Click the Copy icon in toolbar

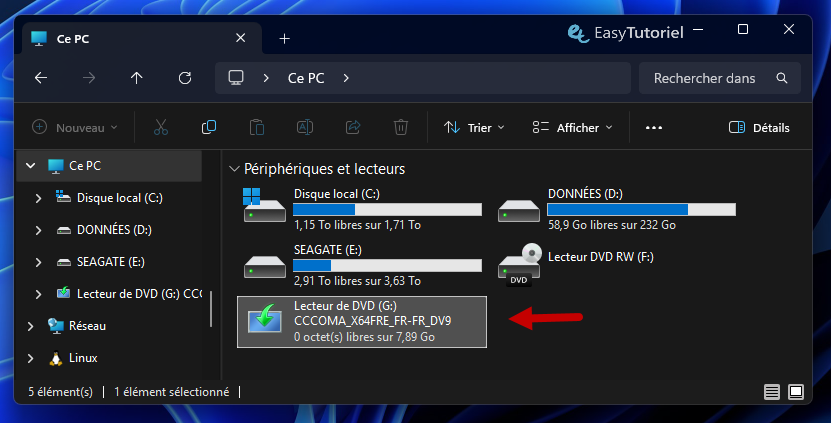point(209,127)
